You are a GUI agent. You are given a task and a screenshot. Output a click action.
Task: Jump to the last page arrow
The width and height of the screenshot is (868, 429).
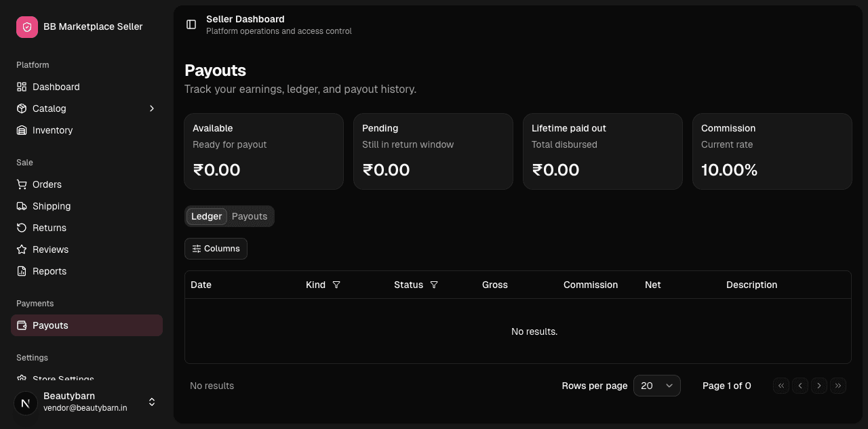[x=838, y=386]
